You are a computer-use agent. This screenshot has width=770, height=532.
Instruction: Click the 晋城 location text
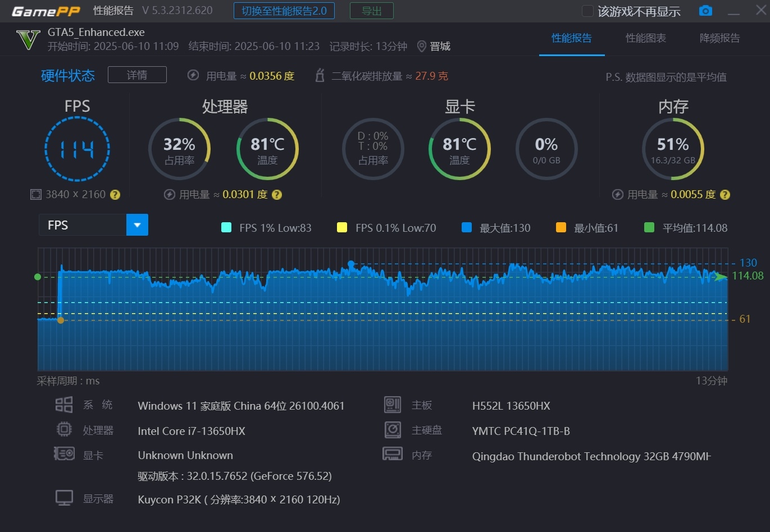point(440,47)
